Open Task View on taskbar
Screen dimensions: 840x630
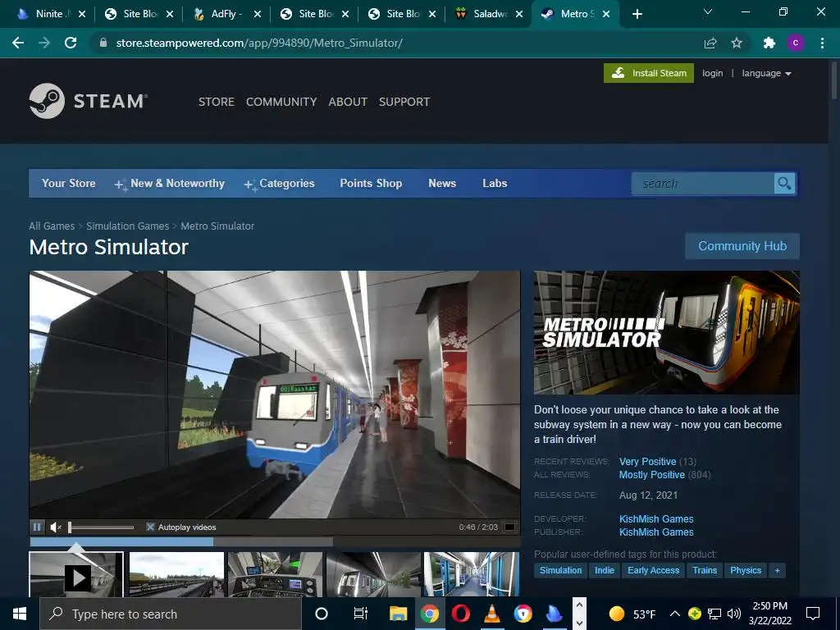pos(361,614)
